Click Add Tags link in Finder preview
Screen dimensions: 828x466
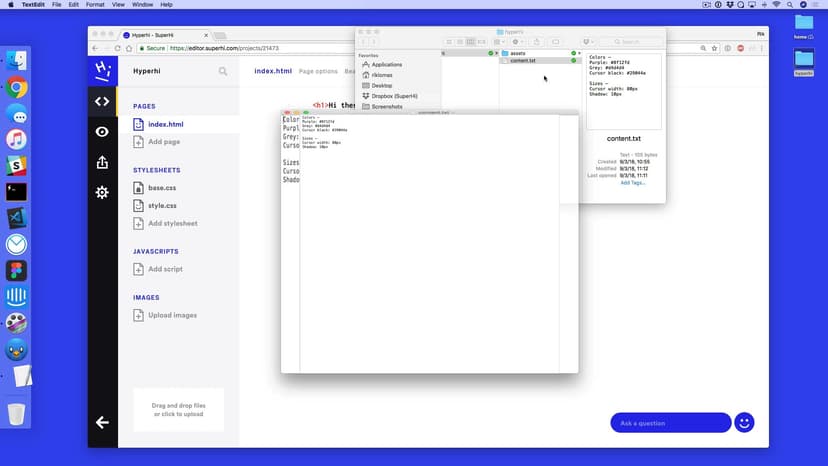[x=632, y=183]
